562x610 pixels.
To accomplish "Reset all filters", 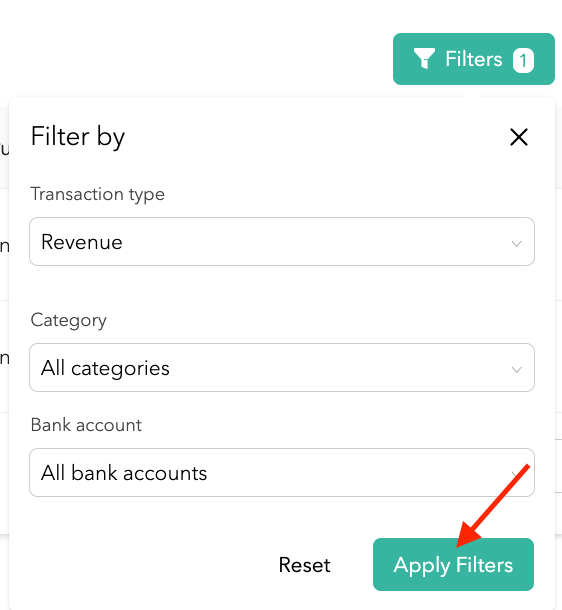I will click(305, 564).
